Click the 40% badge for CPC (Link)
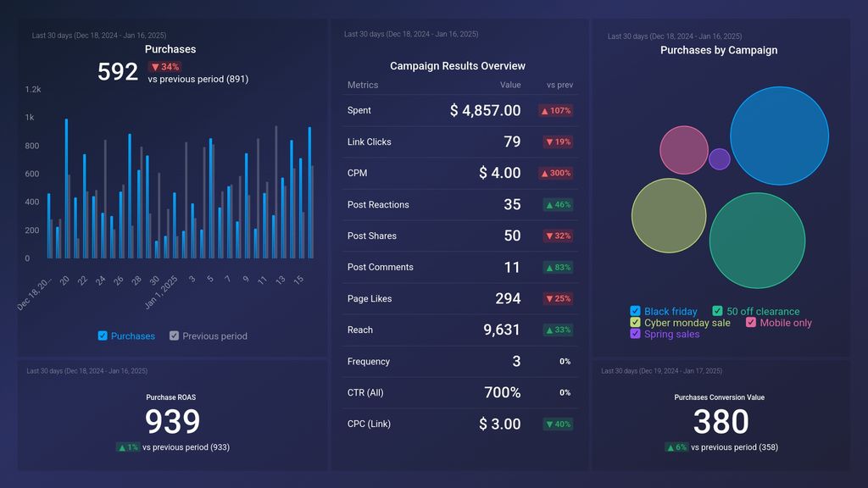Viewport: 868px width, 488px height. (x=558, y=424)
